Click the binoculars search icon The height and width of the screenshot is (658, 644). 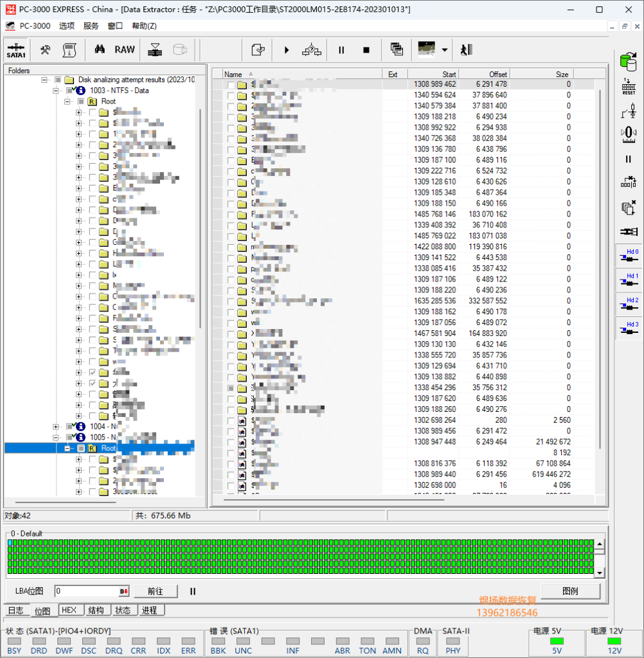pos(100,49)
